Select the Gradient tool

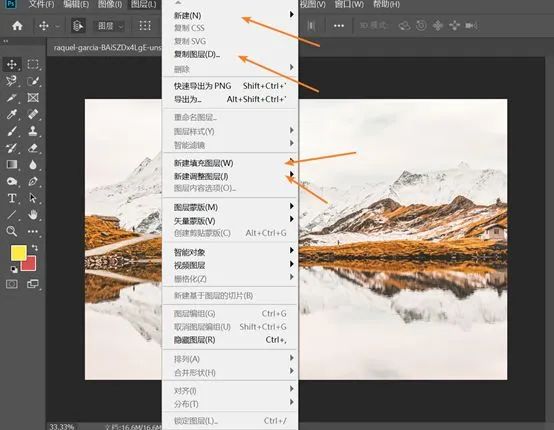[x=12, y=164]
